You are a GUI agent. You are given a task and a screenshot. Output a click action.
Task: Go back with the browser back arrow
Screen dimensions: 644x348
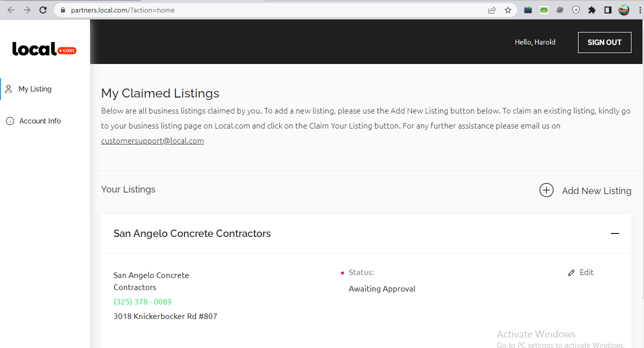coord(11,10)
